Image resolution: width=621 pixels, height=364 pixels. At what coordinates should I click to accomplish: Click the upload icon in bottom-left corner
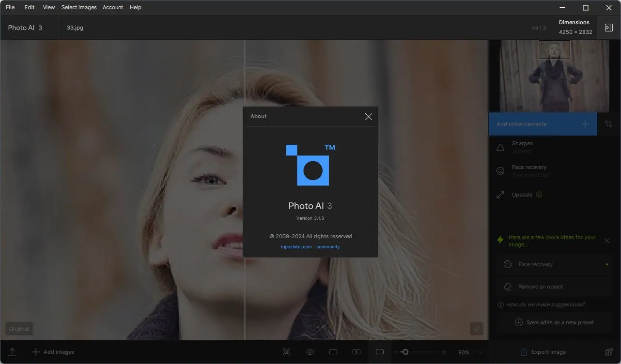click(13, 352)
